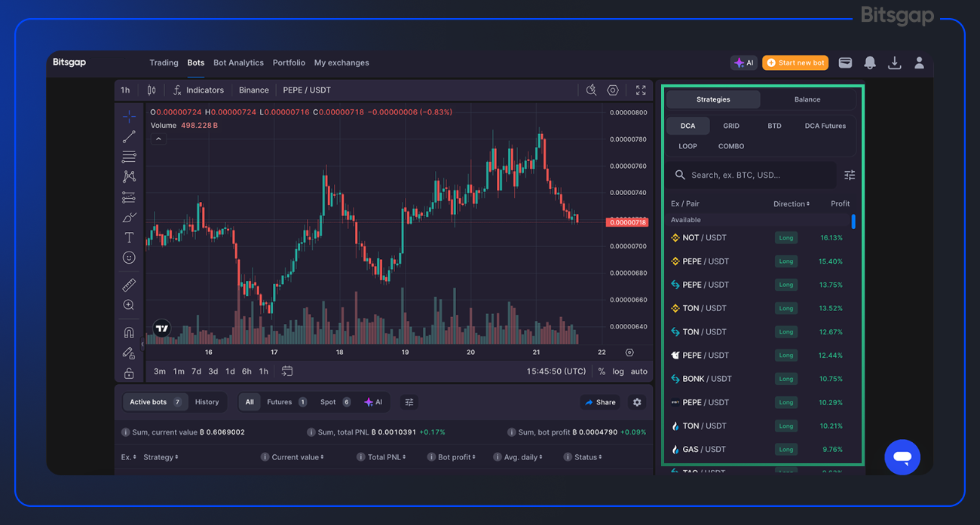Select the GRID strategy tab
The width and height of the screenshot is (980, 525).
730,125
